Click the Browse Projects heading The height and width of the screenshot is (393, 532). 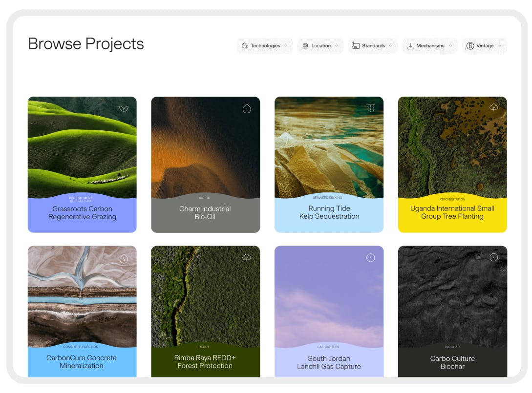click(x=86, y=44)
